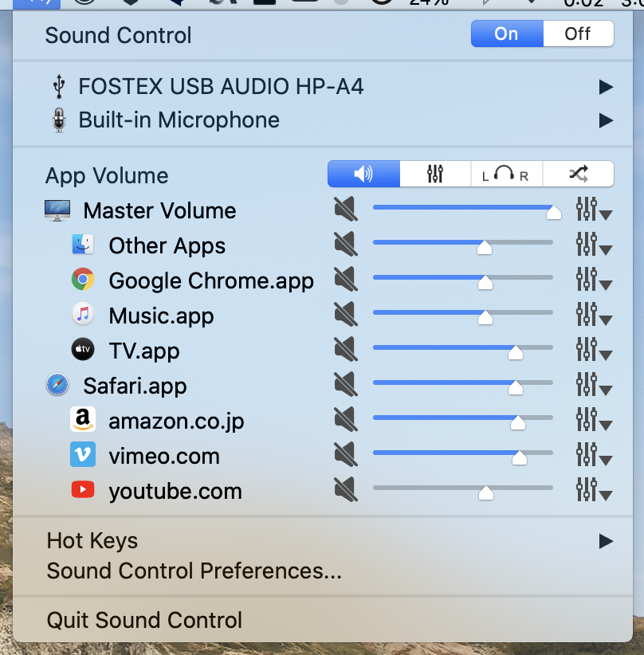Viewport: 644px width, 655px height.
Task: Expand Built-in Microphone submenu arrow
Action: (x=606, y=120)
